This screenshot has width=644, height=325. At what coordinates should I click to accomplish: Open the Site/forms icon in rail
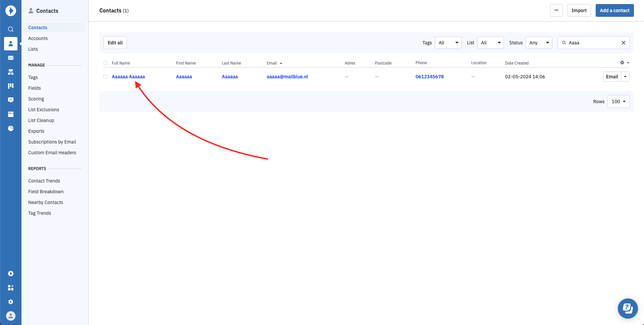pyautogui.click(x=11, y=114)
